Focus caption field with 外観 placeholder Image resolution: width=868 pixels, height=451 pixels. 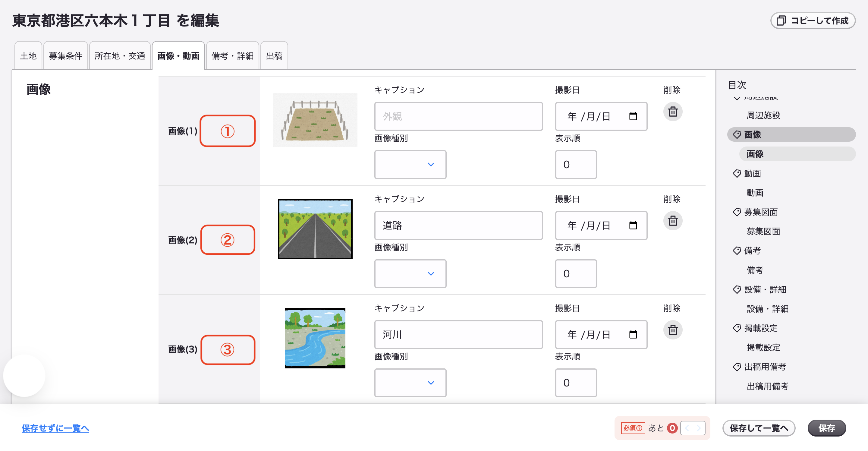click(458, 116)
